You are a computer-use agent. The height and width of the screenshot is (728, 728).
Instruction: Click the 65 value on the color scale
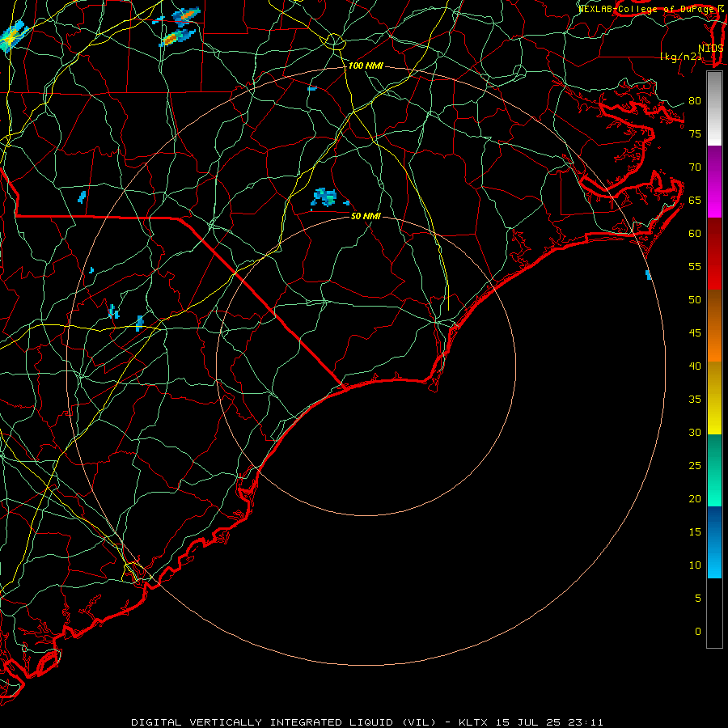695,200
